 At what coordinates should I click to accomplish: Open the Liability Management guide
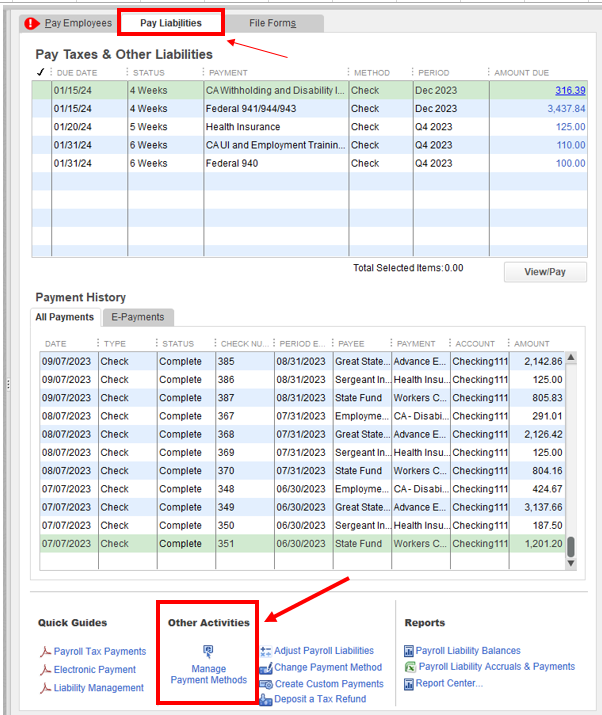[99, 688]
